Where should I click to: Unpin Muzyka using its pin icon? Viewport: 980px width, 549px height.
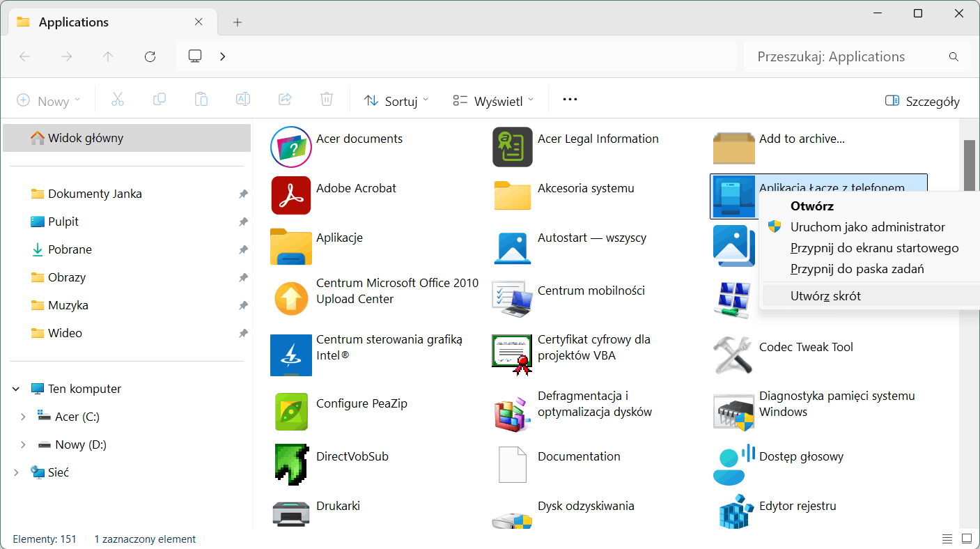[243, 305]
